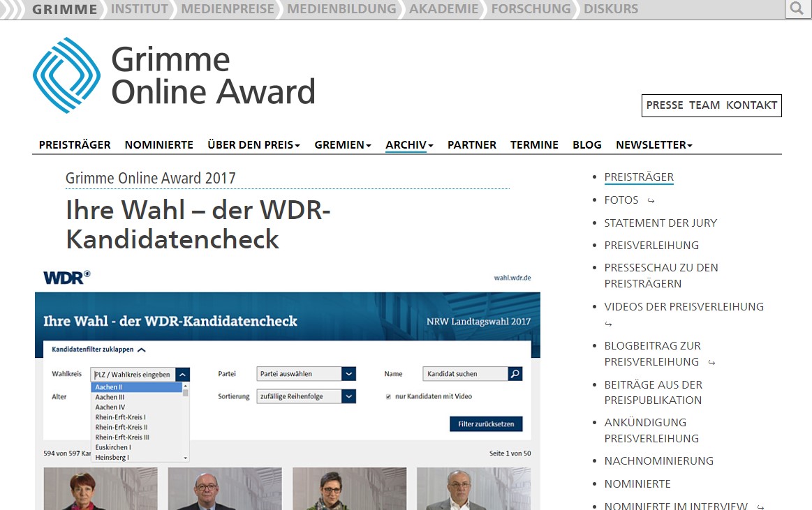Select Rhein-Erft-Kreis I in the list
Viewport: 812px width, 510px height.
coord(137,417)
